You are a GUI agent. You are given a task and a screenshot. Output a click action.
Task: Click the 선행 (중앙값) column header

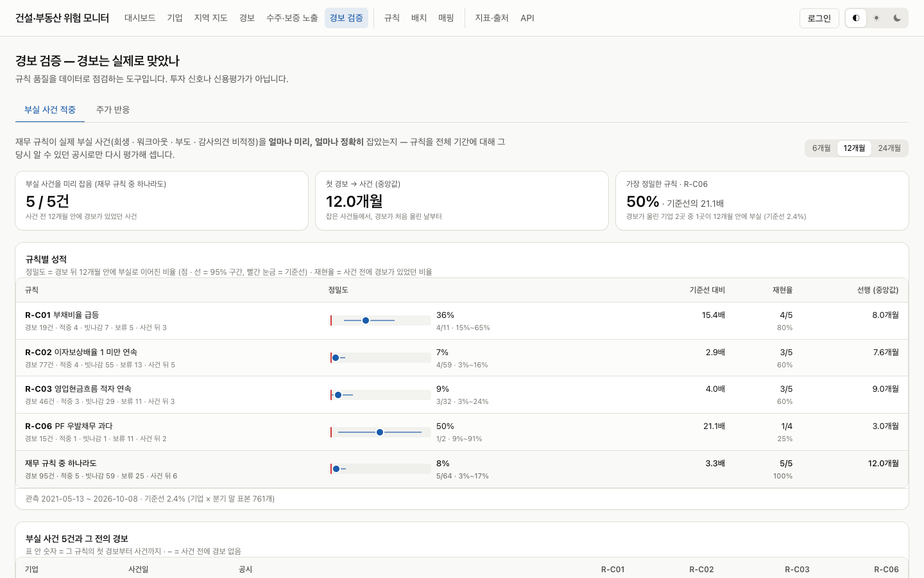tap(878, 290)
